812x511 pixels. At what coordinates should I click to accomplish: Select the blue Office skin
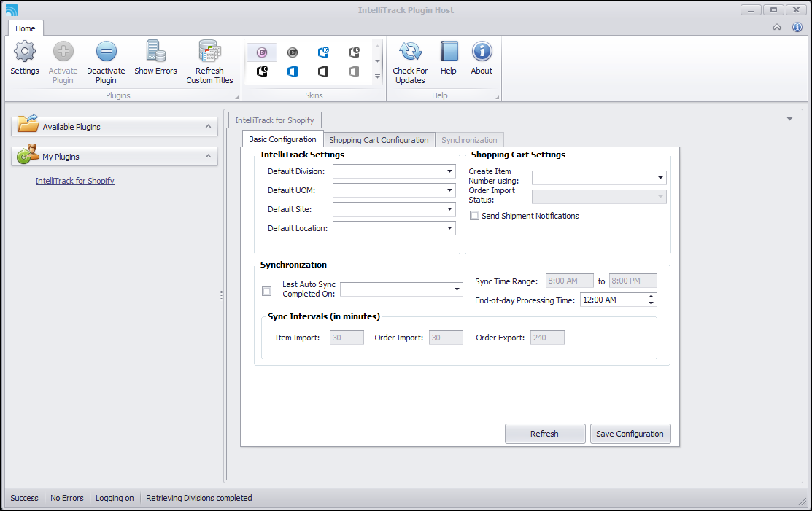[x=293, y=71]
